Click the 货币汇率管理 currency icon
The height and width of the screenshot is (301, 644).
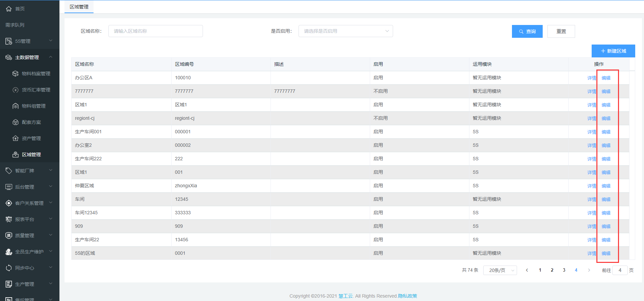click(x=16, y=90)
